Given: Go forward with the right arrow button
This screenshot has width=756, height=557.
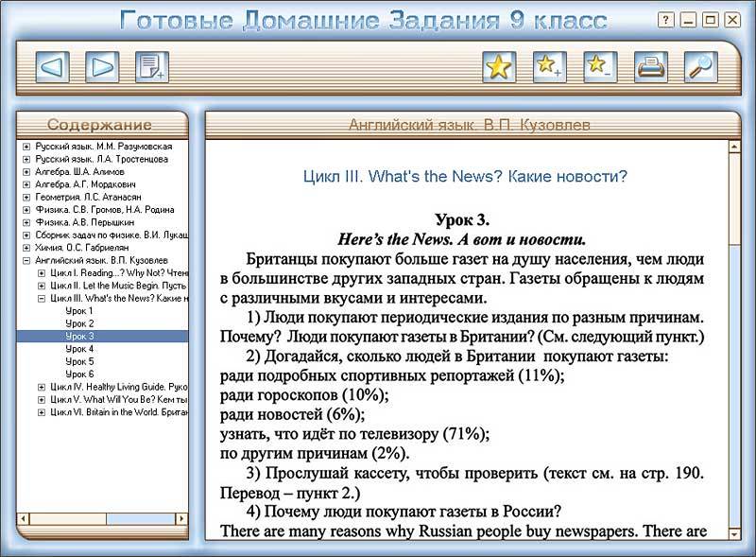Looking at the screenshot, I should click(102, 66).
